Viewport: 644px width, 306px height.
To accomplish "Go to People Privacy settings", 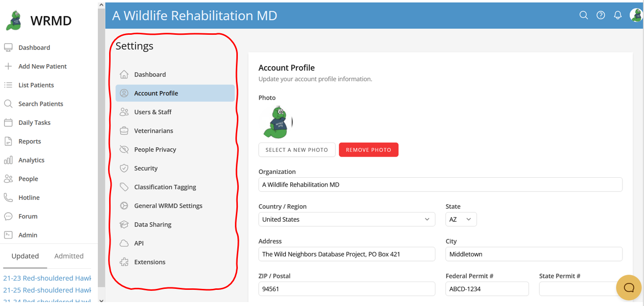I will pos(175,149).
